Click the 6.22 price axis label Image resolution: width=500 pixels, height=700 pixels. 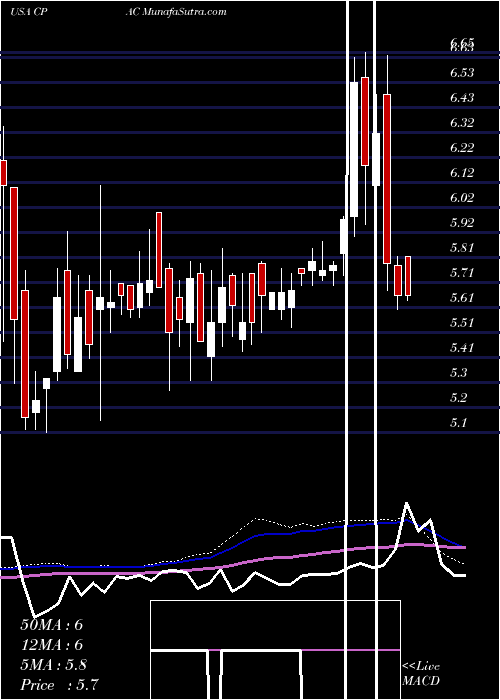[462, 147]
